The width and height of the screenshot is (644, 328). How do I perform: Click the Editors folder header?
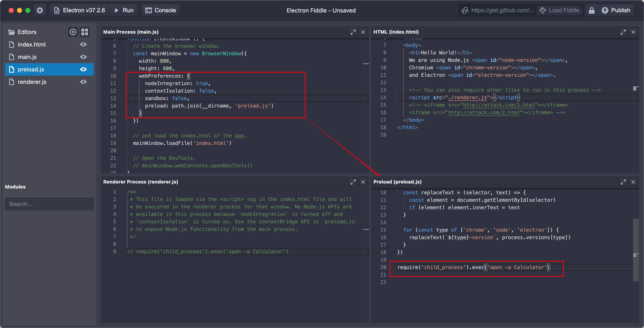pos(22,32)
